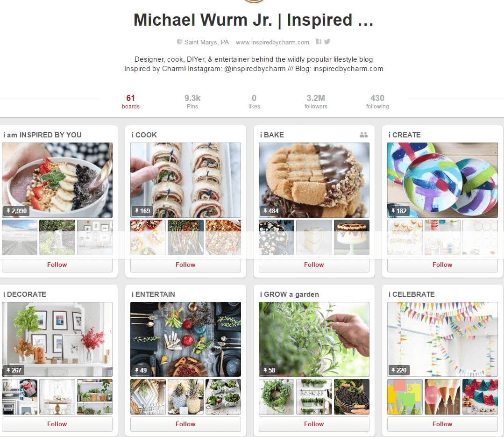Click the 182 pin count badge on i CREATE

(x=399, y=211)
